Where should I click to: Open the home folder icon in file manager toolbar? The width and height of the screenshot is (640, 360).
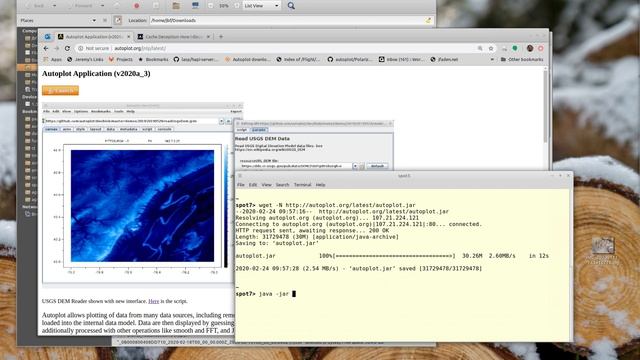pos(176,6)
